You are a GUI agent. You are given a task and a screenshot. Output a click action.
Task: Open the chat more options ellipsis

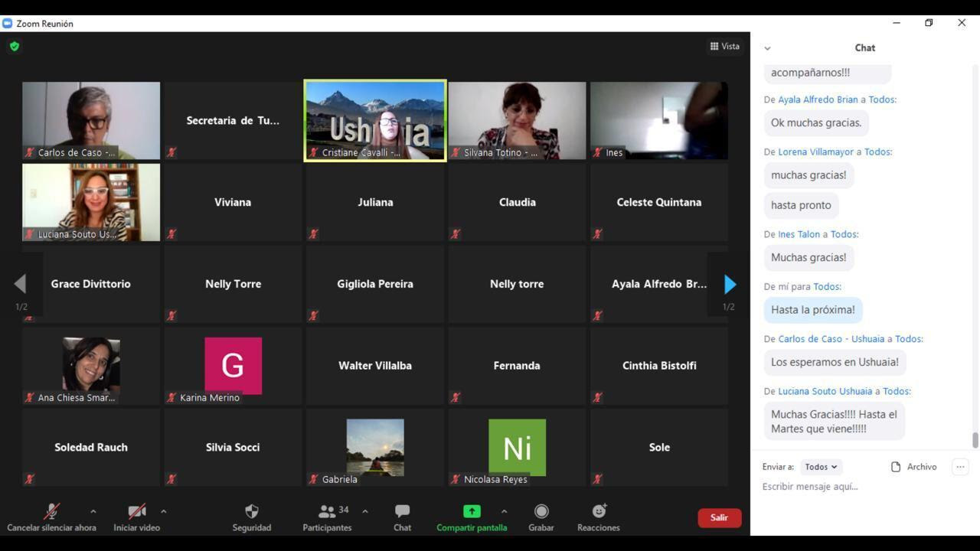960,467
